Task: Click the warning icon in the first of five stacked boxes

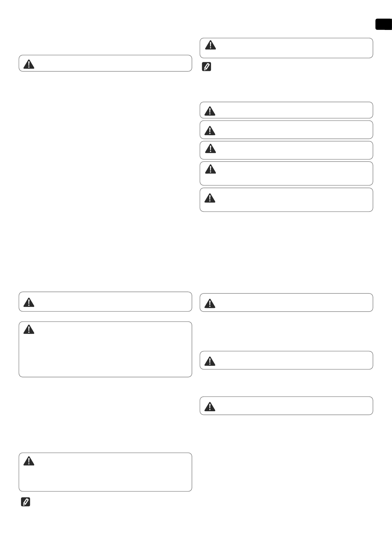Action: [x=210, y=111]
